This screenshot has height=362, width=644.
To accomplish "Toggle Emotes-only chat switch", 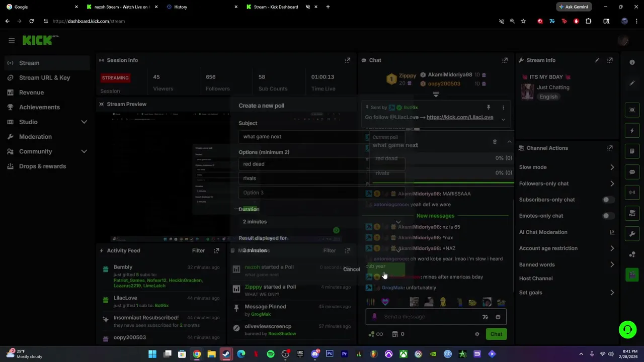I will pyautogui.click(x=608, y=216).
